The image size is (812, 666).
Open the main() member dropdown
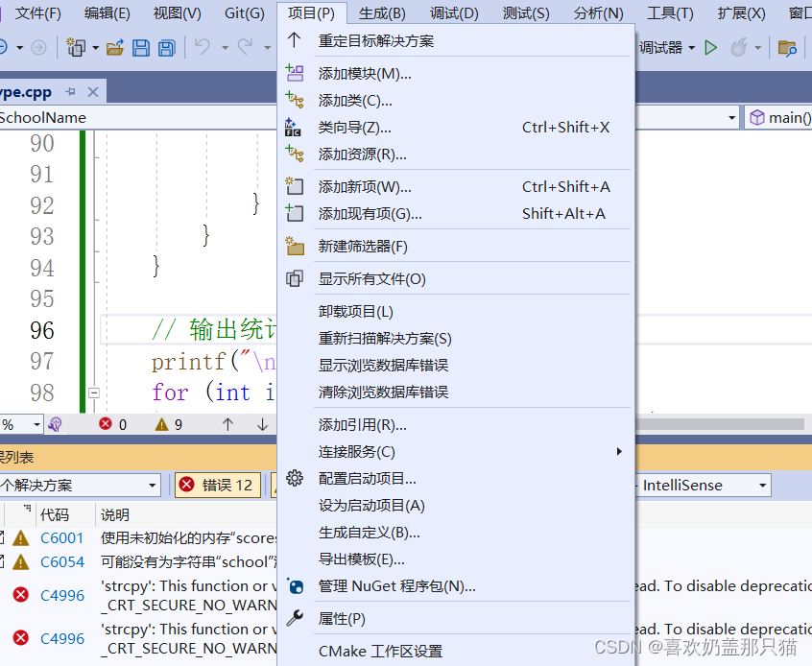coord(778,118)
